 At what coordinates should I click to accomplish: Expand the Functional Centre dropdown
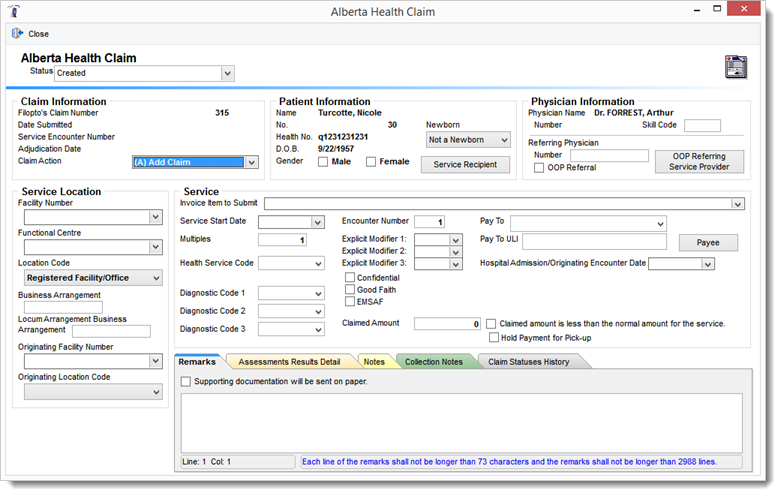pyautogui.click(x=156, y=247)
